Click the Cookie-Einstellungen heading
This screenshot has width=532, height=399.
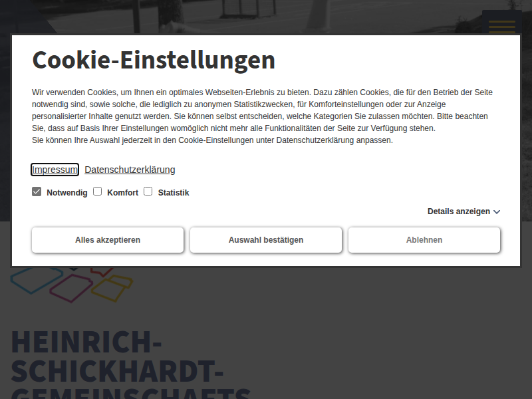click(x=154, y=60)
